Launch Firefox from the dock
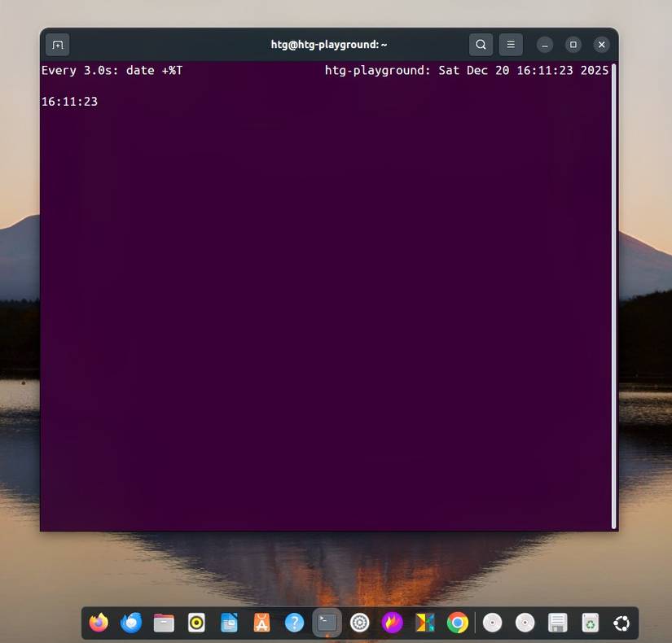The image size is (672, 643). click(98, 623)
